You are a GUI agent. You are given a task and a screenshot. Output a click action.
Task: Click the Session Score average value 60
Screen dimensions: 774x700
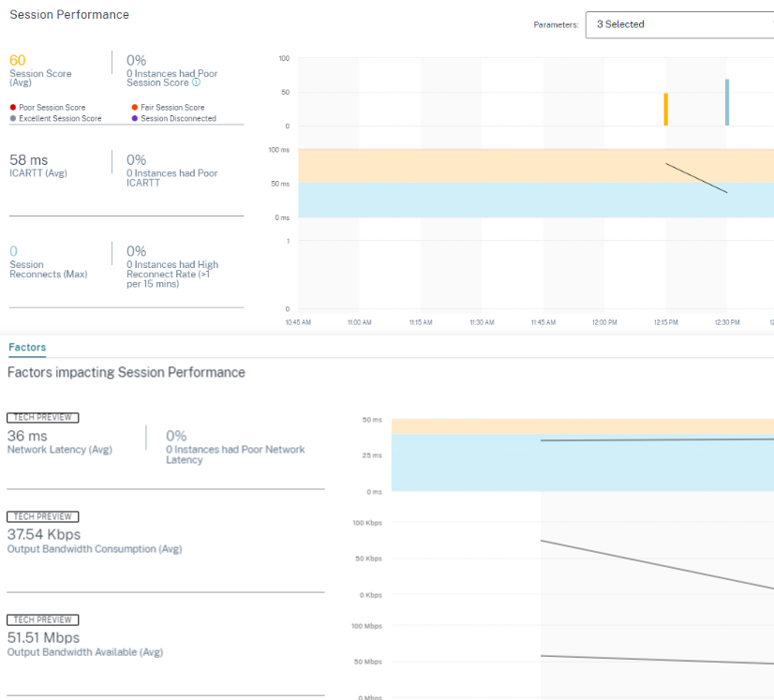pos(18,60)
